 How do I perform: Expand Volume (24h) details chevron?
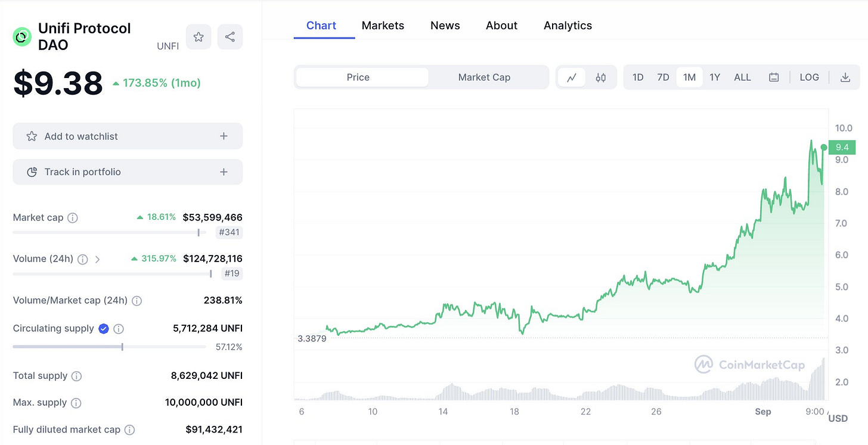tap(98, 259)
